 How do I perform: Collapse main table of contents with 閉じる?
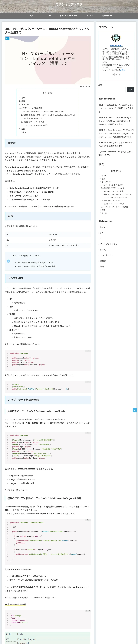tap(50, 93)
